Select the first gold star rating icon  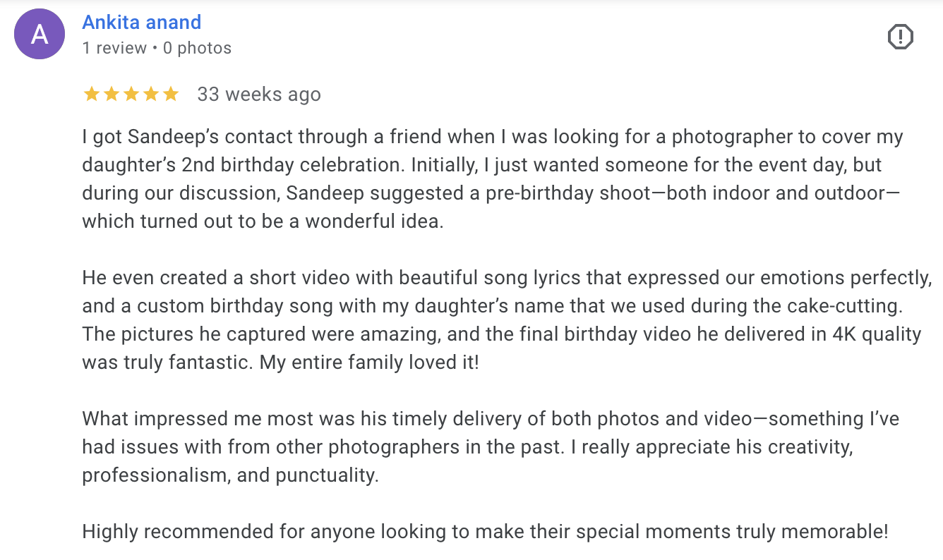[92, 93]
